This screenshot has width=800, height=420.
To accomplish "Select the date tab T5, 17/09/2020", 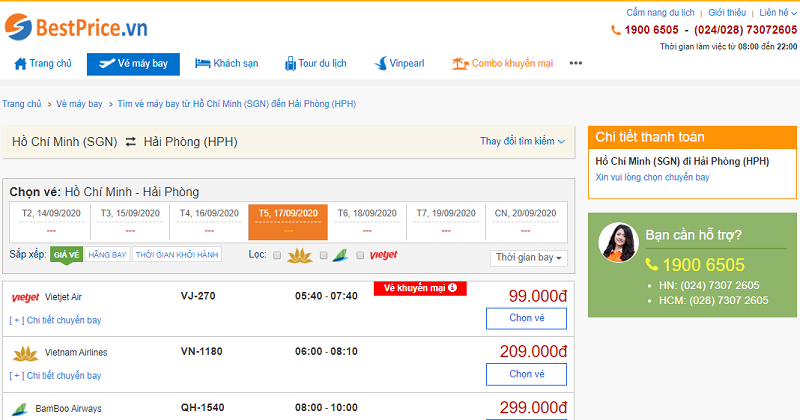I will coord(288,221).
